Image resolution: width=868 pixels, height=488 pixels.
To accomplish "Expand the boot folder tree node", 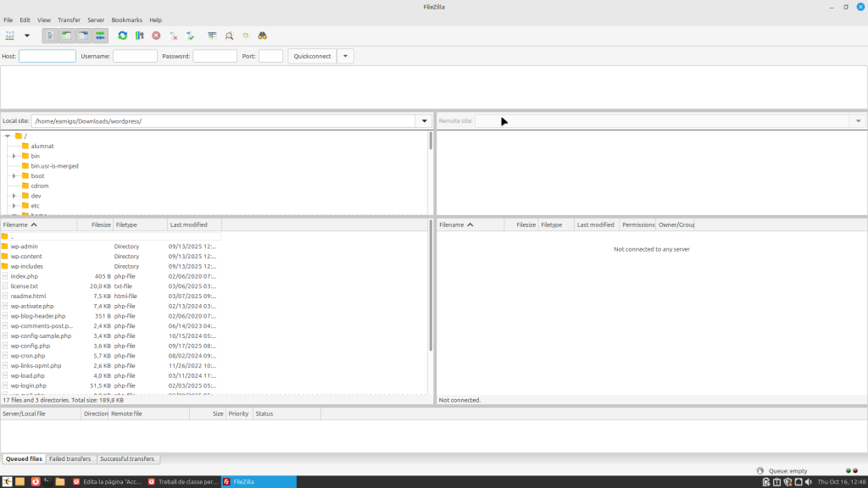I will pos(14,176).
